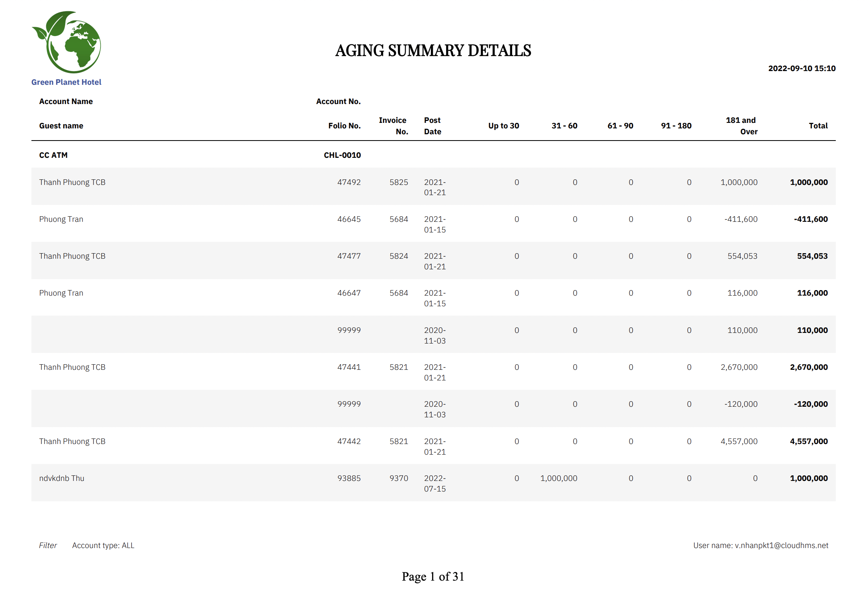
Task: Click the 1,000,000 amount under 31 - 60
Action: tap(559, 478)
